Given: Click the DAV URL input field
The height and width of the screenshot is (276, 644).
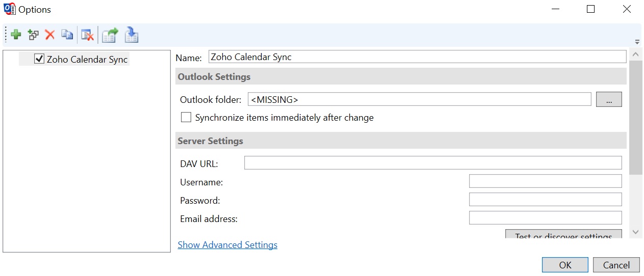Looking at the screenshot, I should pos(432,163).
